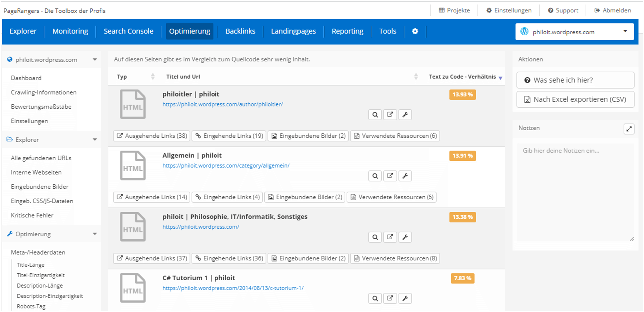Select Kritische Fehler in the sidebar
The height and width of the screenshot is (312, 644).
(x=32, y=215)
